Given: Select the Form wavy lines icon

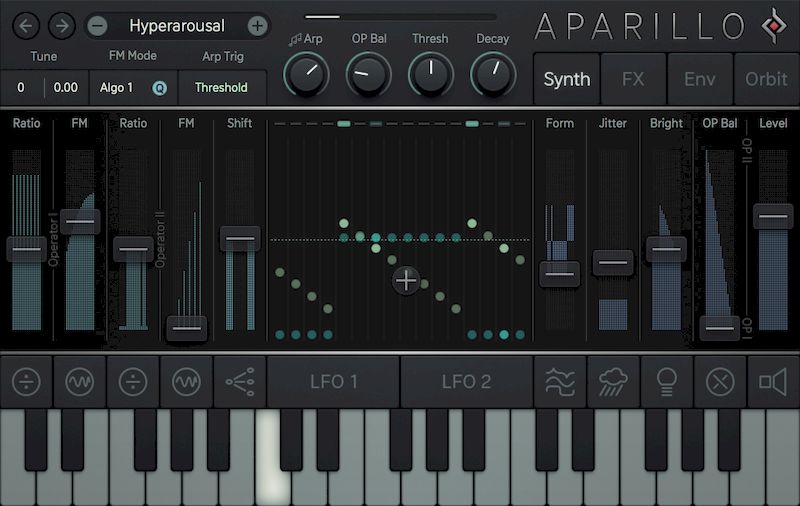Looking at the screenshot, I should point(560,382).
